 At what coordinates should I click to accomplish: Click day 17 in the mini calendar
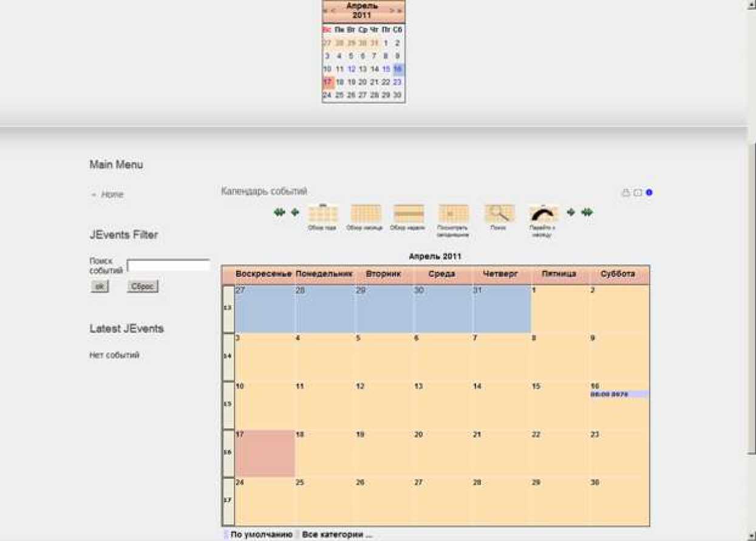(x=328, y=82)
